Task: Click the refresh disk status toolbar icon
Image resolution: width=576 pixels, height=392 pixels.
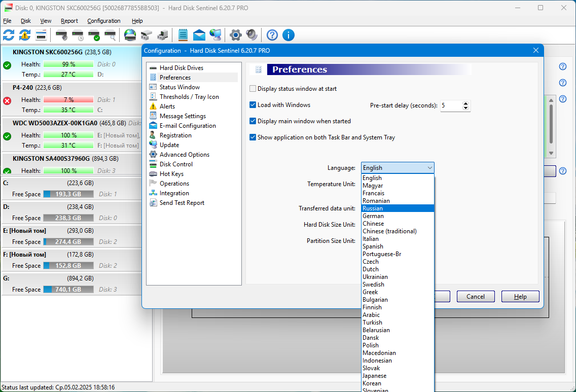Action: pyautogui.click(x=9, y=35)
